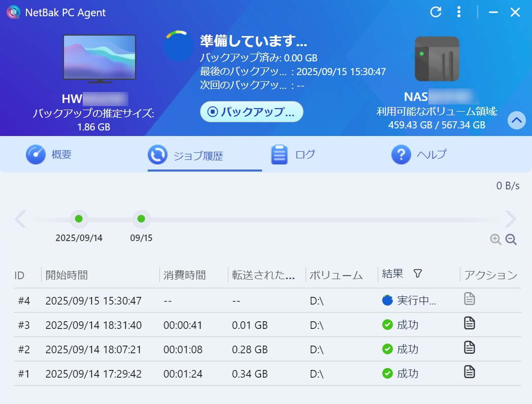Image resolution: width=532 pixels, height=404 pixels.
Task: Click the 準備しています... status heading
Action: pos(254,41)
